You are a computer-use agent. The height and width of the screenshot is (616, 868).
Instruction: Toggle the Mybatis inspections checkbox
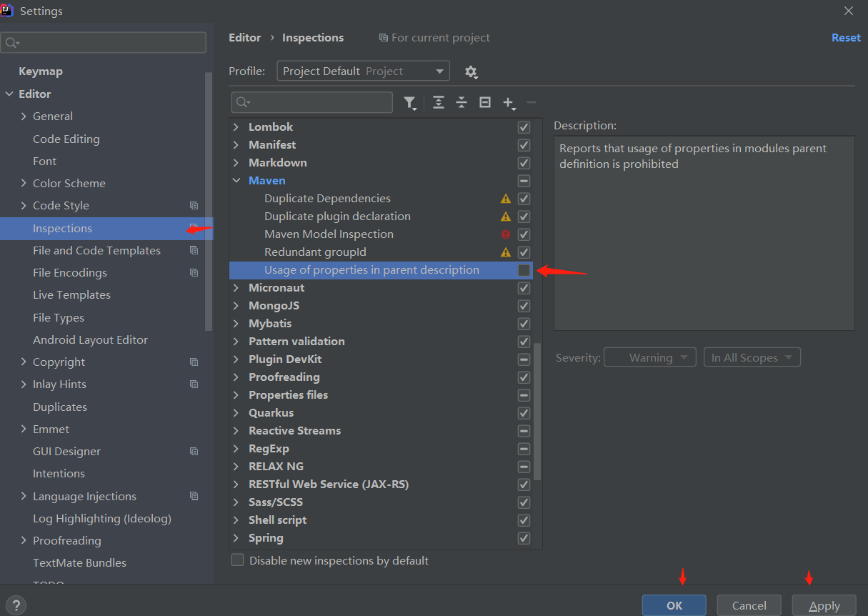(524, 324)
